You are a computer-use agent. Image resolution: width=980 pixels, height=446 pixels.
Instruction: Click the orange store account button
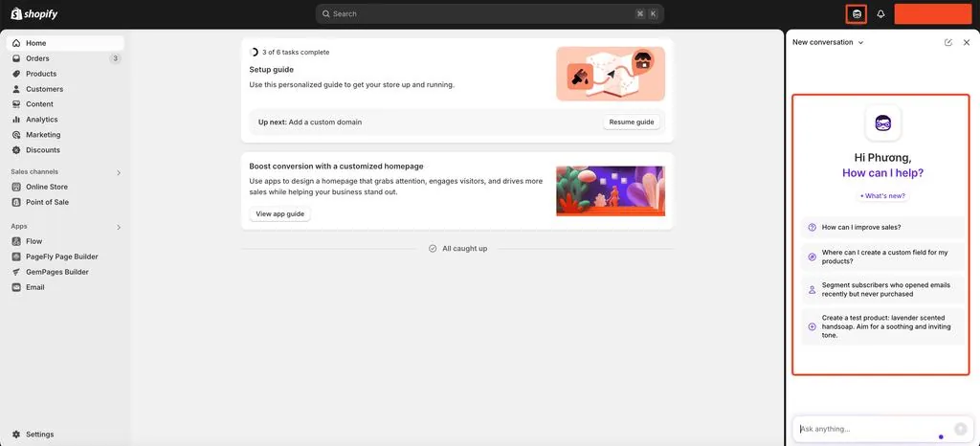click(x=932, y=13)
